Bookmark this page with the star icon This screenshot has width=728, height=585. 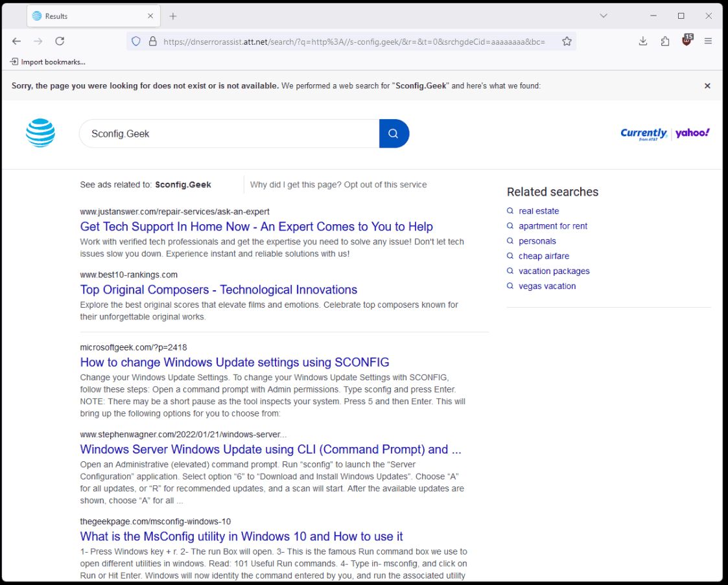pyautogui.click(x=567, y=41)
